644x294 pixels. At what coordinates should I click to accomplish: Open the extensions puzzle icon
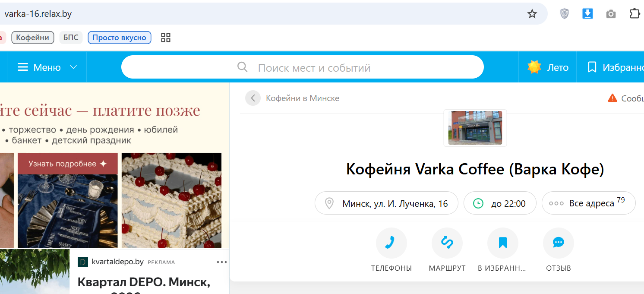(635, 13)
